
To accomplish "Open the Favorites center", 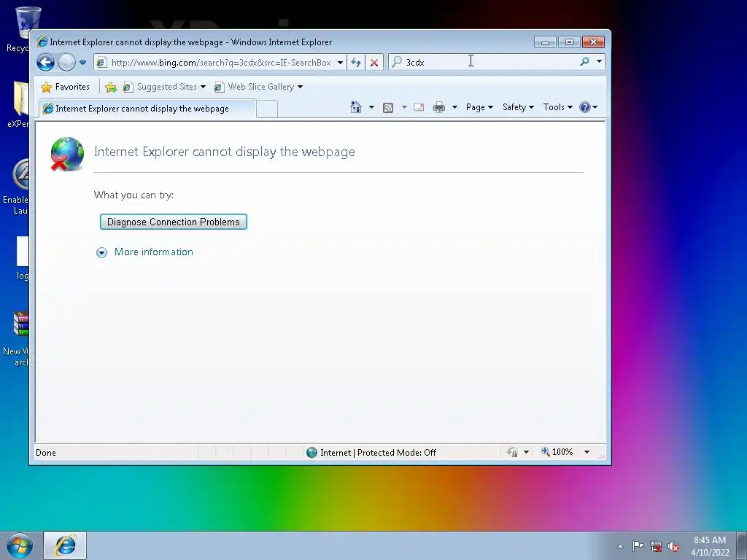I will (65, 87).
